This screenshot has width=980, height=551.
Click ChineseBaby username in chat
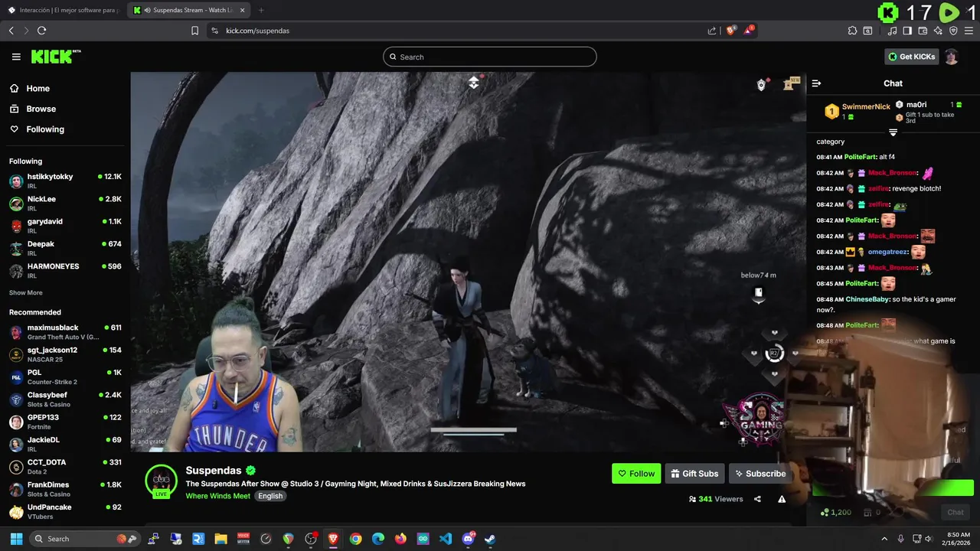click(x=867, y=299)
